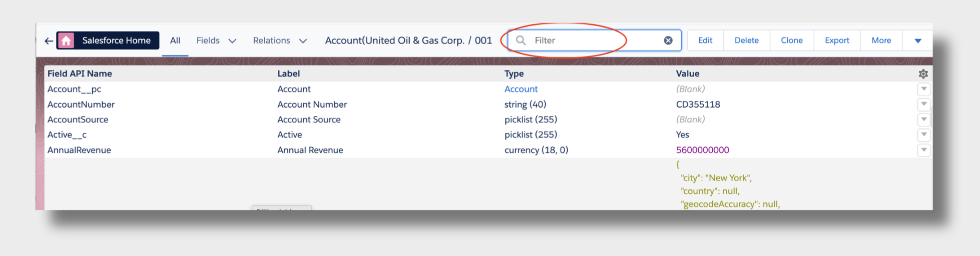Click the (Blank) value for AccountSource
This screenshot has height=256, width=980.
[690, 119]
